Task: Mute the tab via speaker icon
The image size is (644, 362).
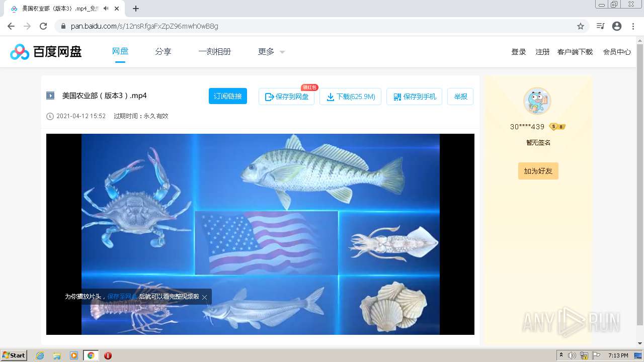Action: (x=106, y=9)
